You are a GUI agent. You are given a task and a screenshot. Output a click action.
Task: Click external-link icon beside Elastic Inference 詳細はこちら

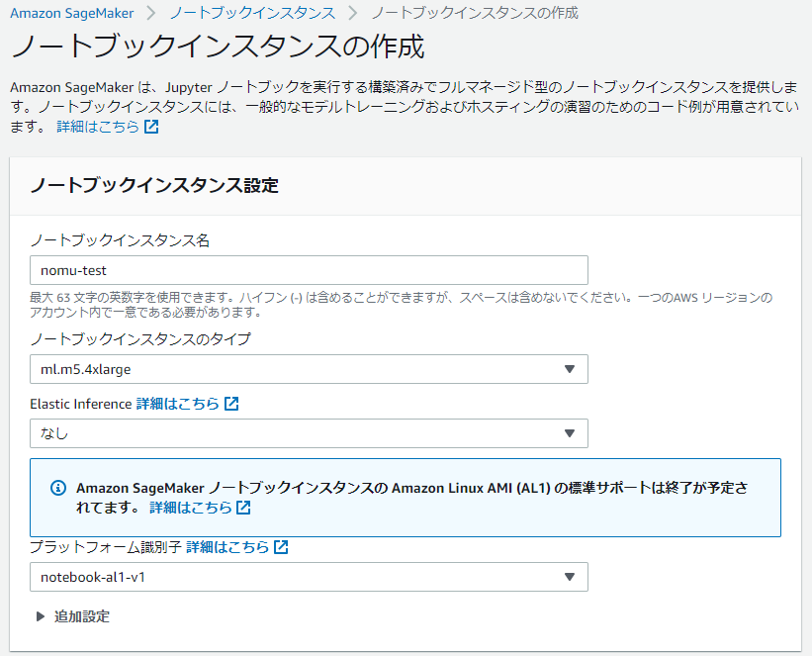[x=231, y=404]
